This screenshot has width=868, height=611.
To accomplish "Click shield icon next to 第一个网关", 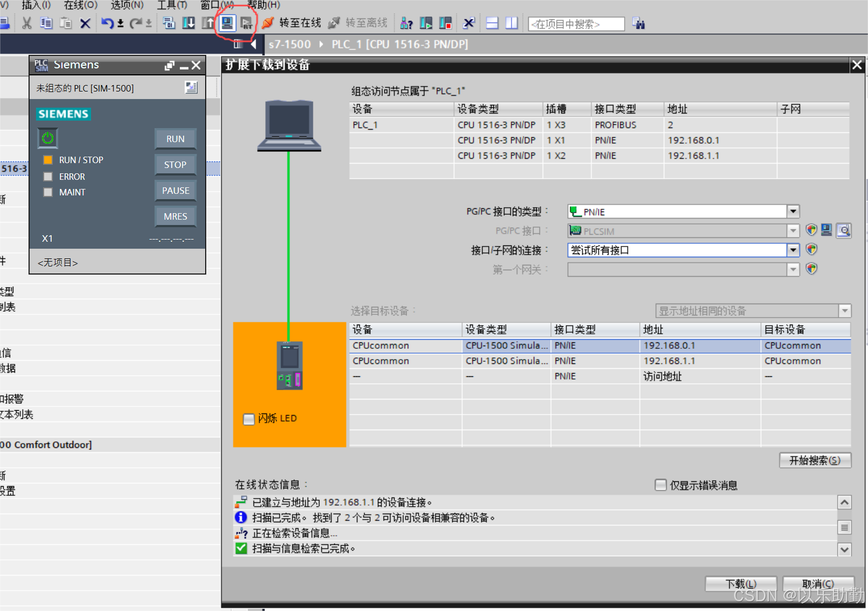I will pos(811,269).
